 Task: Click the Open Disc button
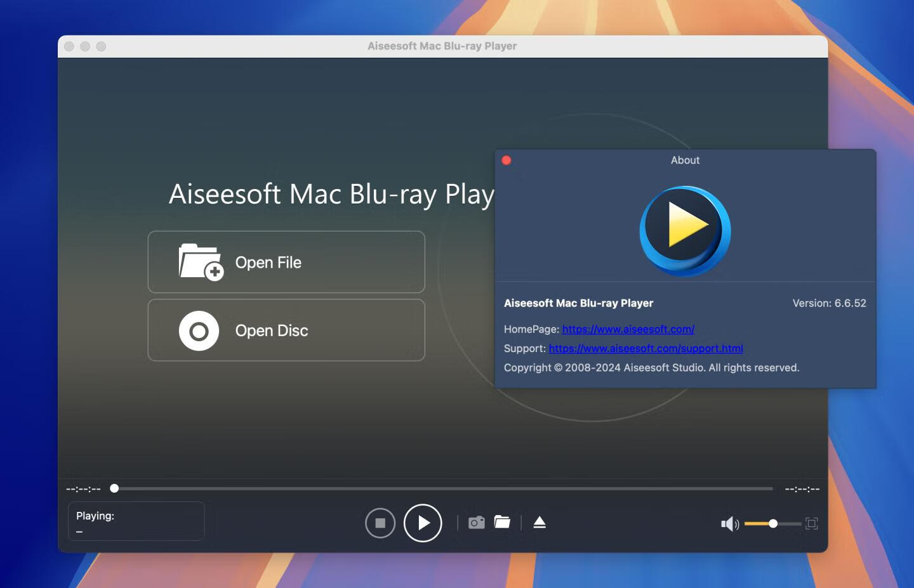(286, 330)
